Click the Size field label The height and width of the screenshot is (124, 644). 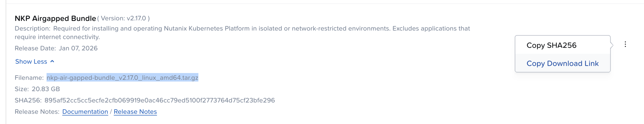click(x=21, y=89)
